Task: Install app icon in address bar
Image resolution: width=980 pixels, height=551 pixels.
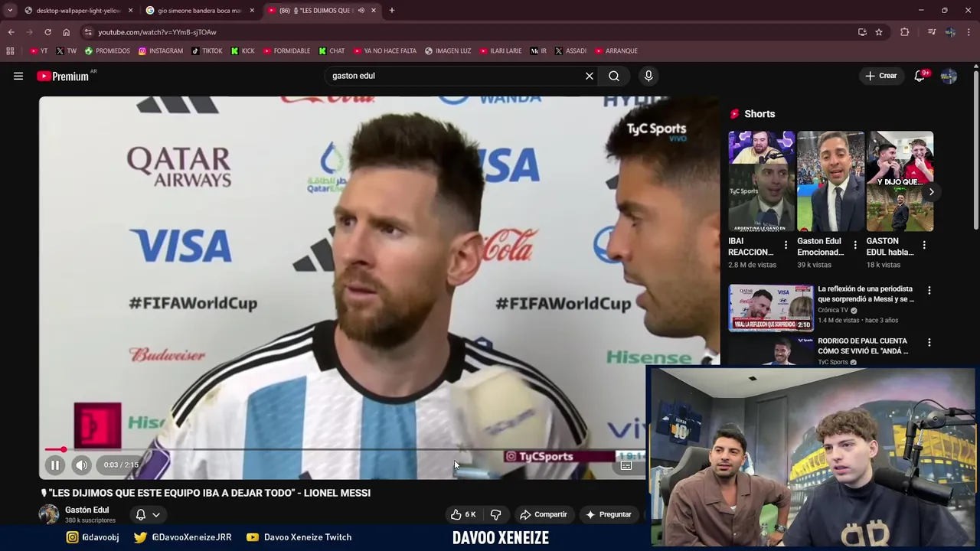Action: click(x=862, y=32)
